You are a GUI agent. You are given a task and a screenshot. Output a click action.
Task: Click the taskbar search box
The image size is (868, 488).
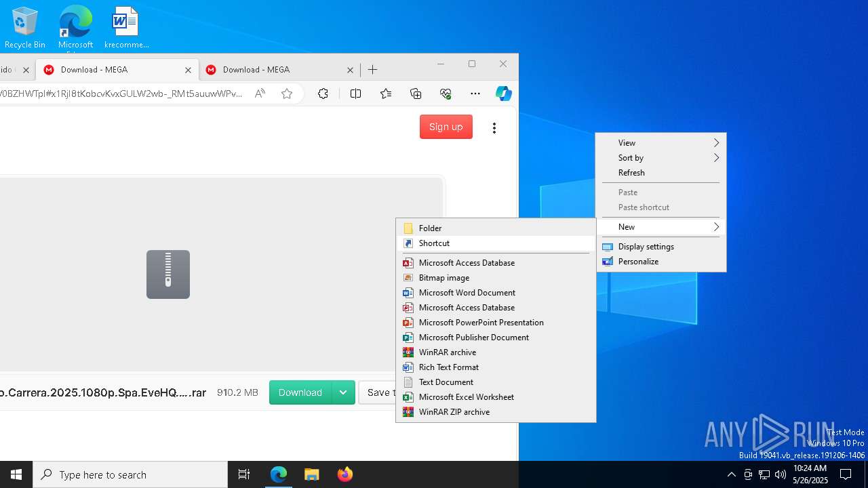pyautogui.click(x=130, y=474)
